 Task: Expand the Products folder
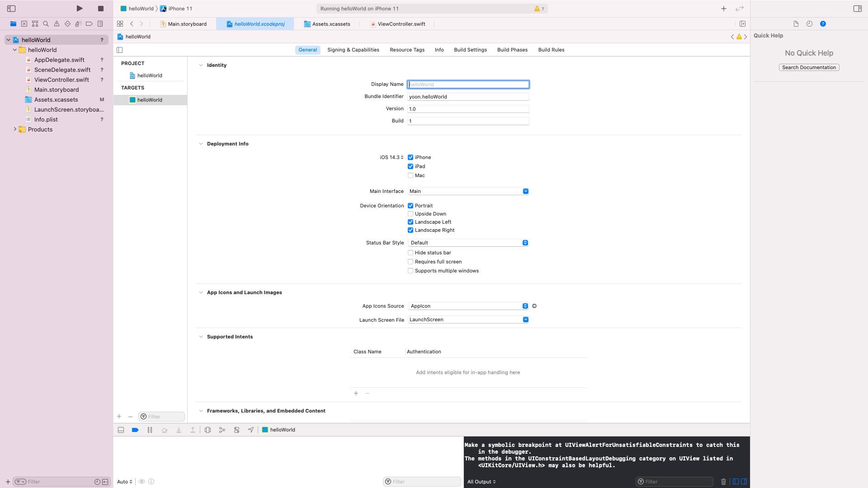15,130
